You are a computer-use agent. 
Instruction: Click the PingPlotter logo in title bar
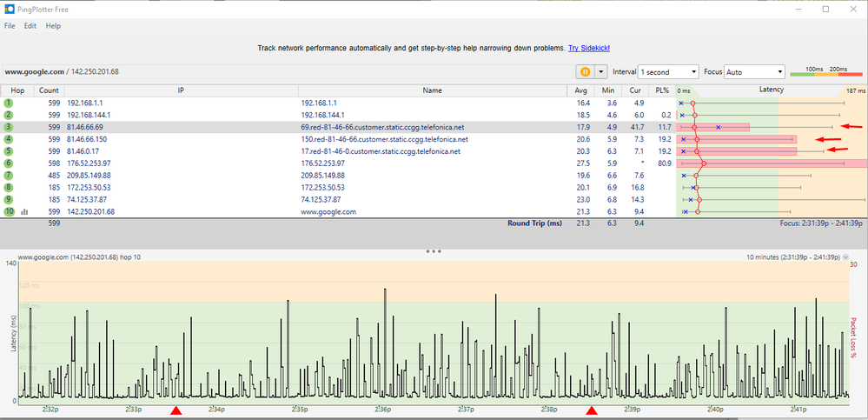pos(8,9)
